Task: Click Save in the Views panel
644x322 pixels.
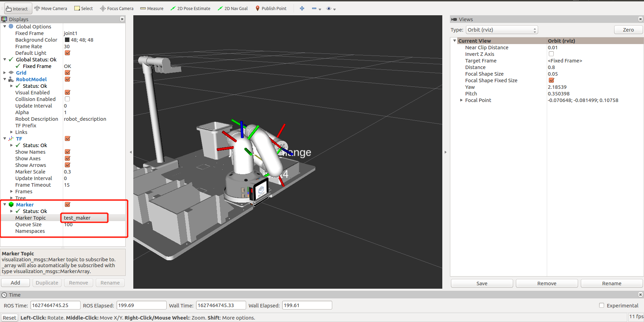Action: point(482,283)
